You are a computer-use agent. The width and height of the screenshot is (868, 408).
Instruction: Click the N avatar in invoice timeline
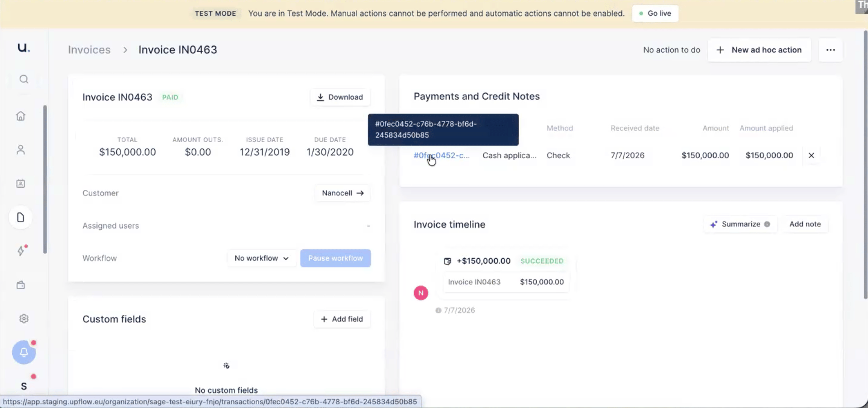click(421, 293)
